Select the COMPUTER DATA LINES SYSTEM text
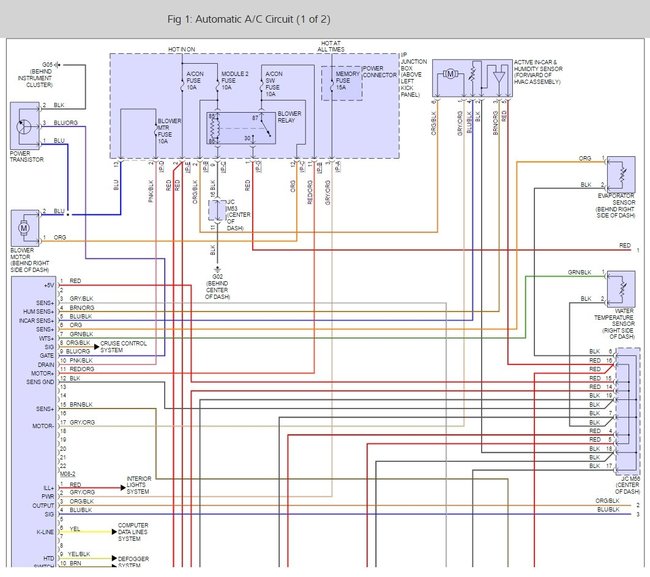 pos(133,532)
